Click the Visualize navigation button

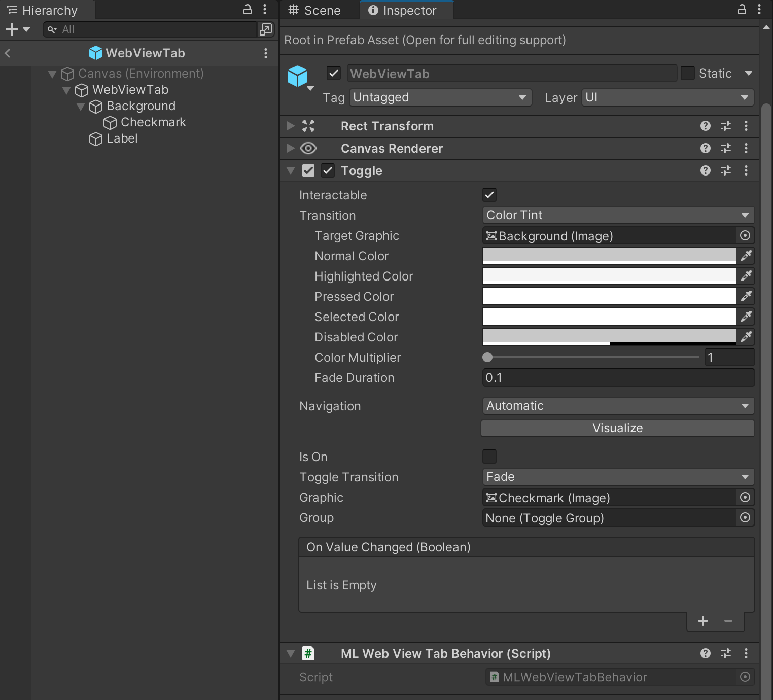[617, 428]
